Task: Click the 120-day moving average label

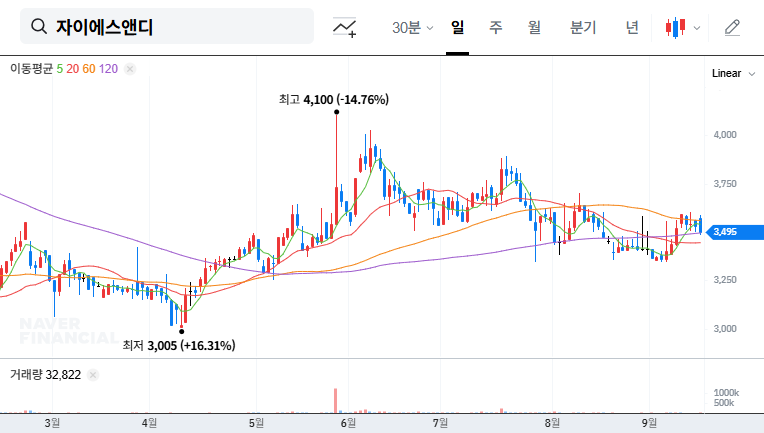Action: pos(108,69)
